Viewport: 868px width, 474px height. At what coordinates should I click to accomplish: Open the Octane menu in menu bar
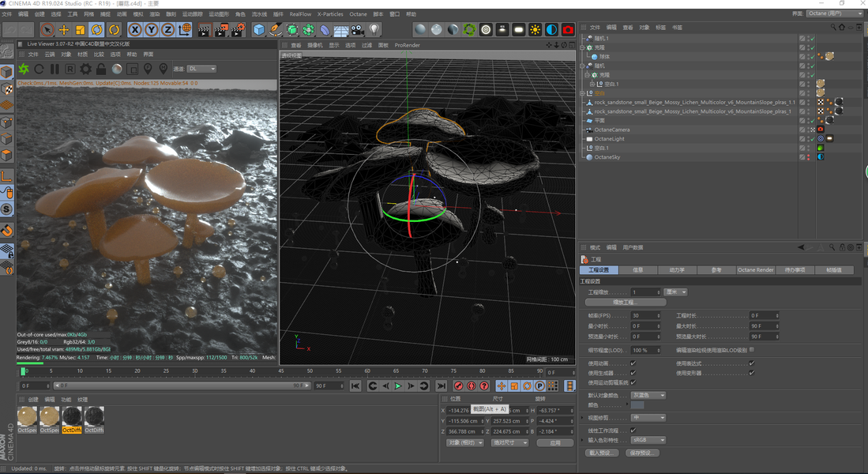(x=358, y=14)
